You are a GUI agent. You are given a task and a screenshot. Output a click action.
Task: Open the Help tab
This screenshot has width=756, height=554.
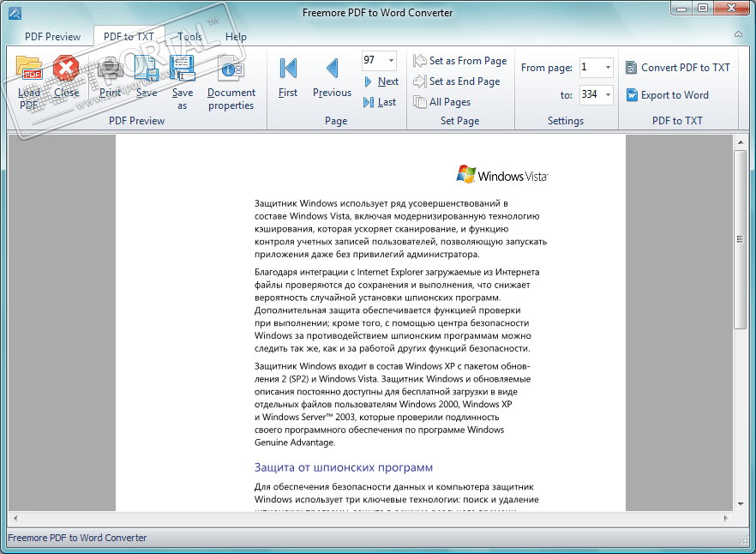coord(236,37)
